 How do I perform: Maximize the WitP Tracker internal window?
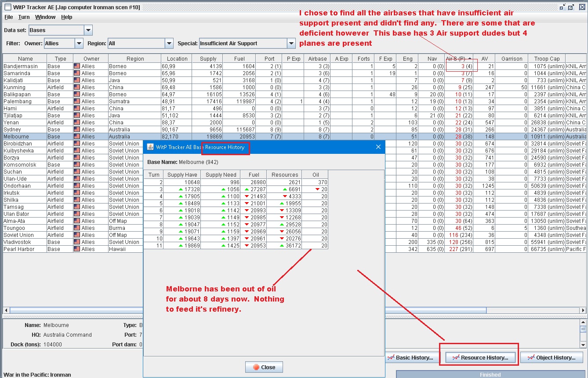[571, 7]
